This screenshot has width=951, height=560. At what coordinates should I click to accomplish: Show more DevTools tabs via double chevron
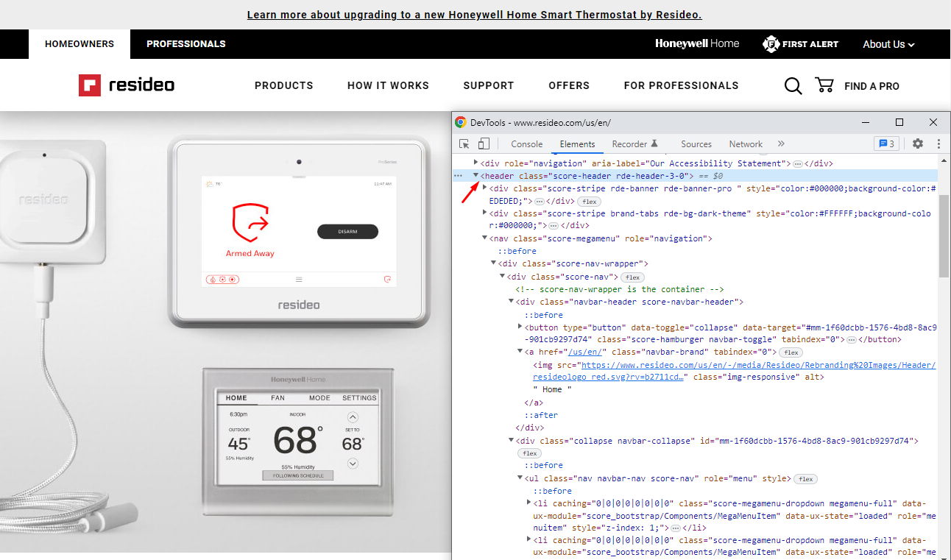[781, 144]
